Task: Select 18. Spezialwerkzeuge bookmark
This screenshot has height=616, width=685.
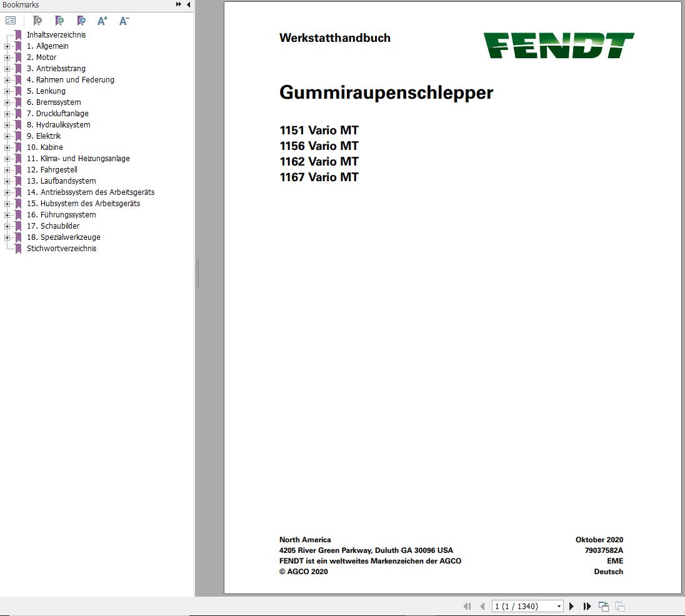Action: point(63,237)
